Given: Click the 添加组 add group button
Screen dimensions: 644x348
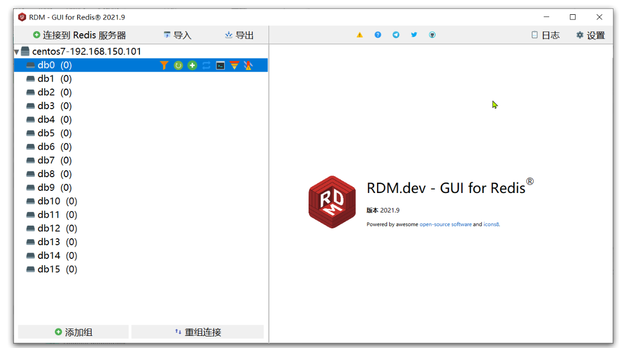Looking at the screenshot, I should [x=73, y=332].
